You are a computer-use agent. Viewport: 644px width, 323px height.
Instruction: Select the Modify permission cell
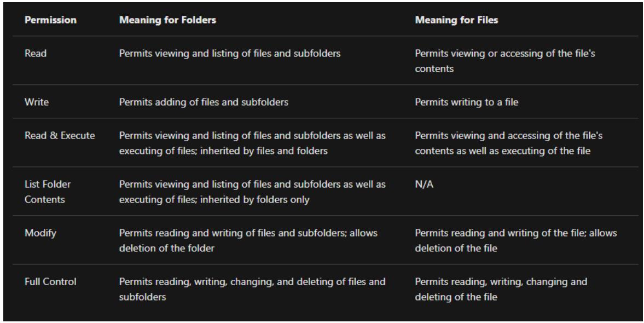(x=40, y=233)
